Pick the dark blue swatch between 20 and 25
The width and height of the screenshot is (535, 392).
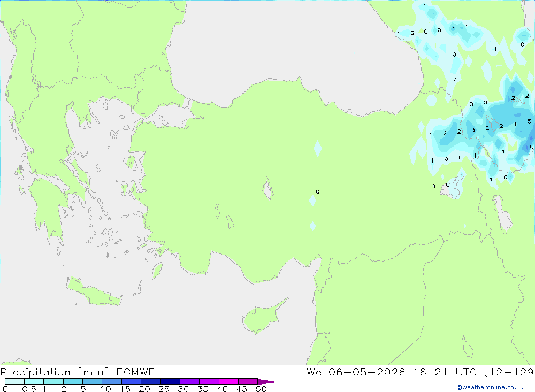tap(151, 381)
